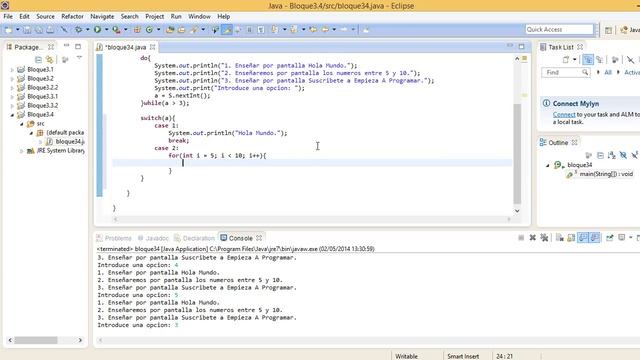This screenshot has height=360, width=640.
Task: Open the Source menu
Action: (45, 16)
